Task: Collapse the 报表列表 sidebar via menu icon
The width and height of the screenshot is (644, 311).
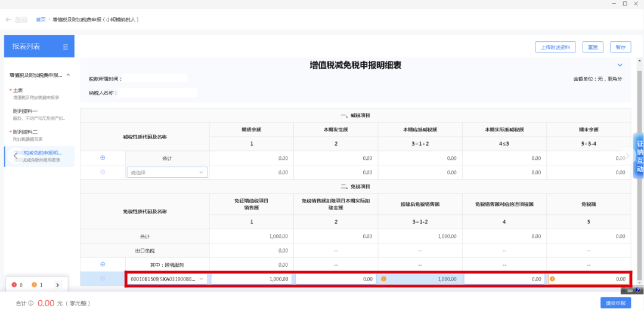Action: pos(66,47)
